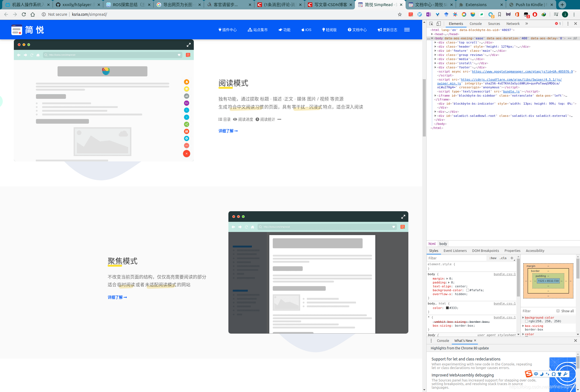Show more DevTools tabs chevron

point(527,24)
